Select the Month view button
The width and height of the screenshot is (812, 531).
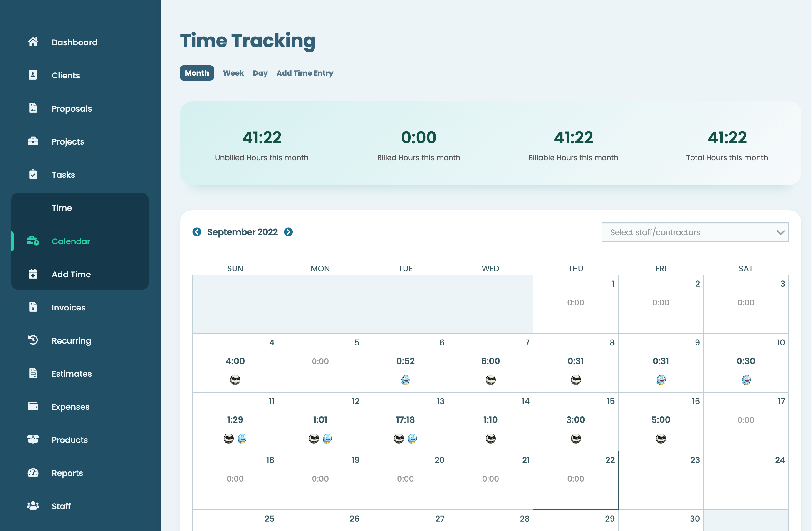tap(197, 73)
